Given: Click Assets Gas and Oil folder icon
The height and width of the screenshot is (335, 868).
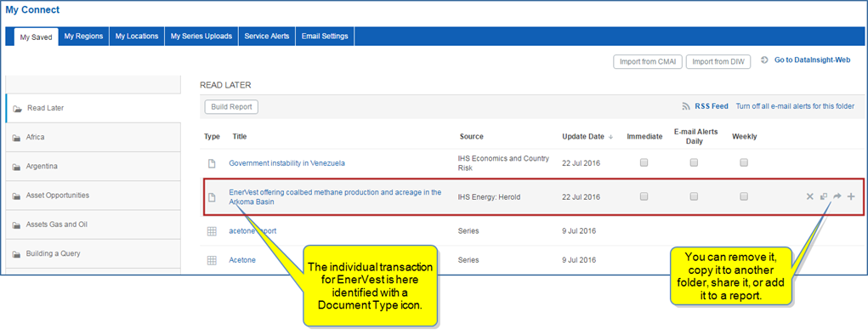Looking at the screenshot, I should 16,224.
